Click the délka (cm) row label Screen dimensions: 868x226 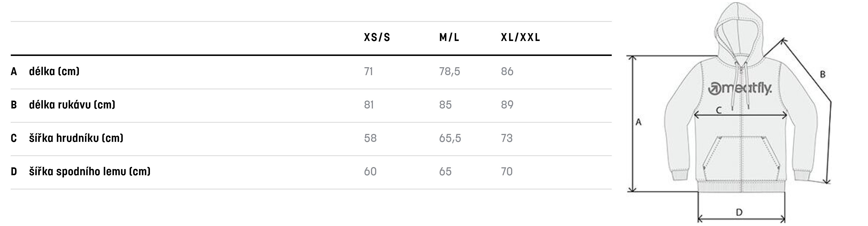coord(54,71)
